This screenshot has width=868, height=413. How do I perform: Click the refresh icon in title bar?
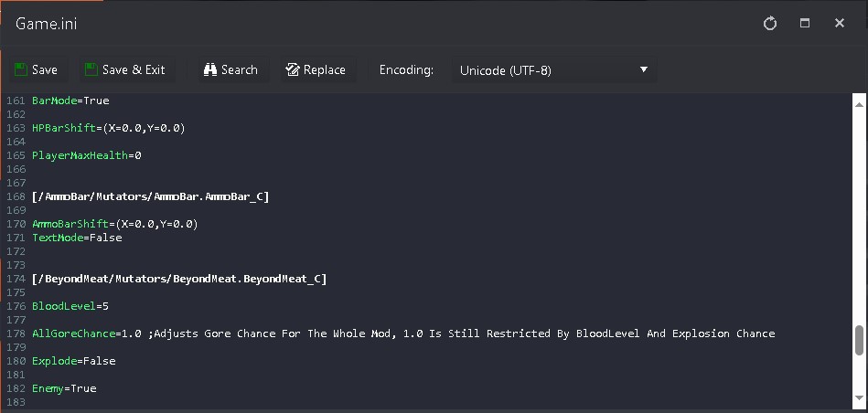[770, 23]
